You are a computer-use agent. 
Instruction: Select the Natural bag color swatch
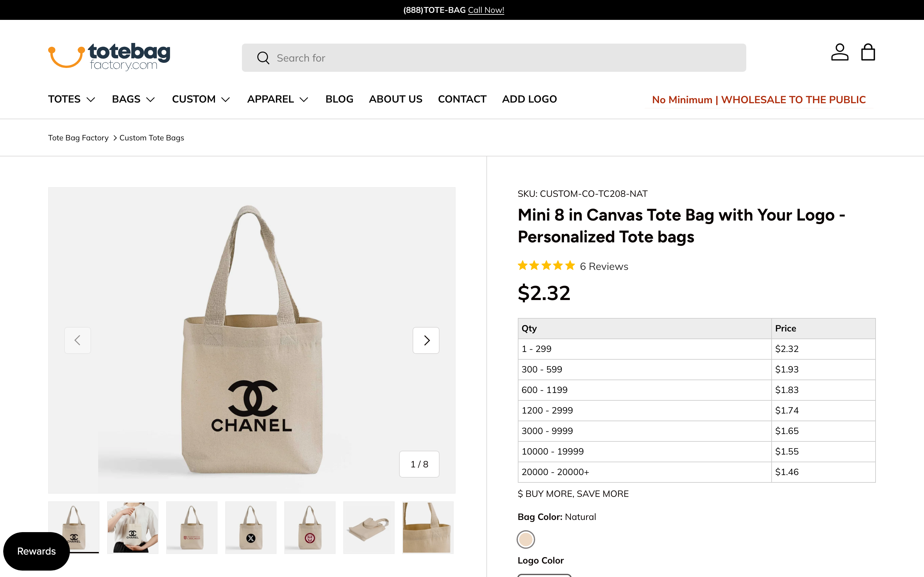point(526,539)
